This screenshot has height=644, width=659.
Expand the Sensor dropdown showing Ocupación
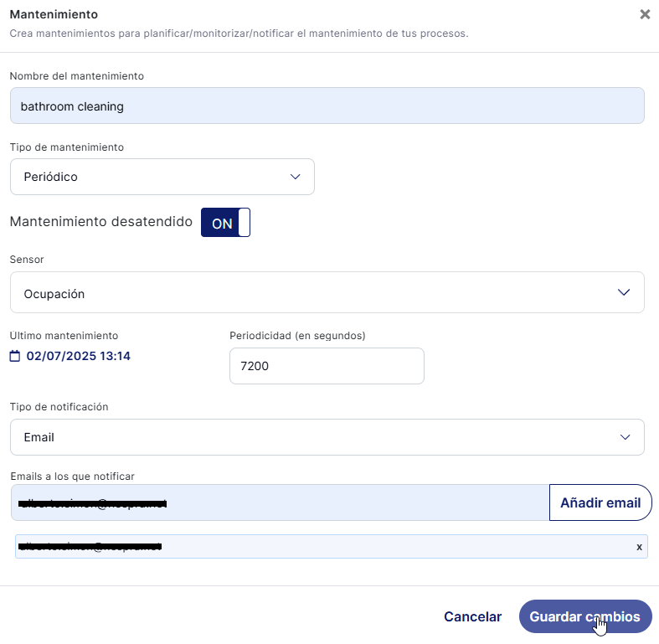[327, 292]
